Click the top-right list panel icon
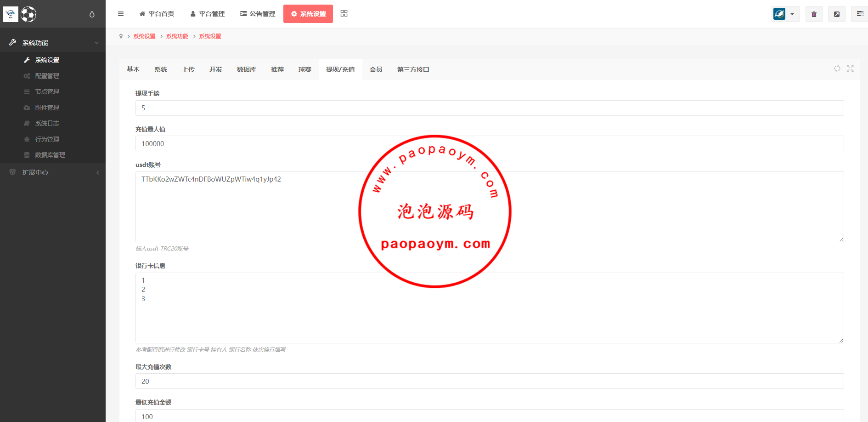 pos(860,14)
